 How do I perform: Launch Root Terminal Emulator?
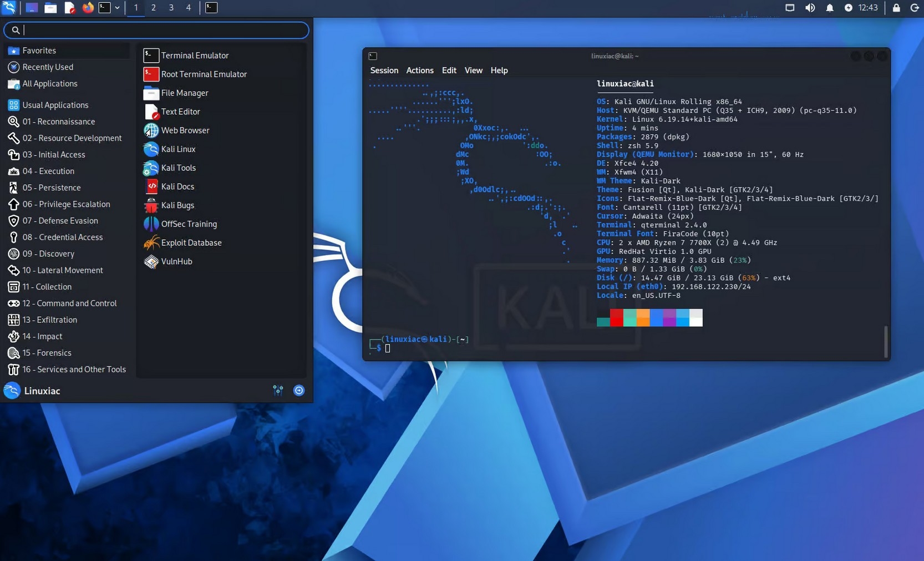[222, 74]
